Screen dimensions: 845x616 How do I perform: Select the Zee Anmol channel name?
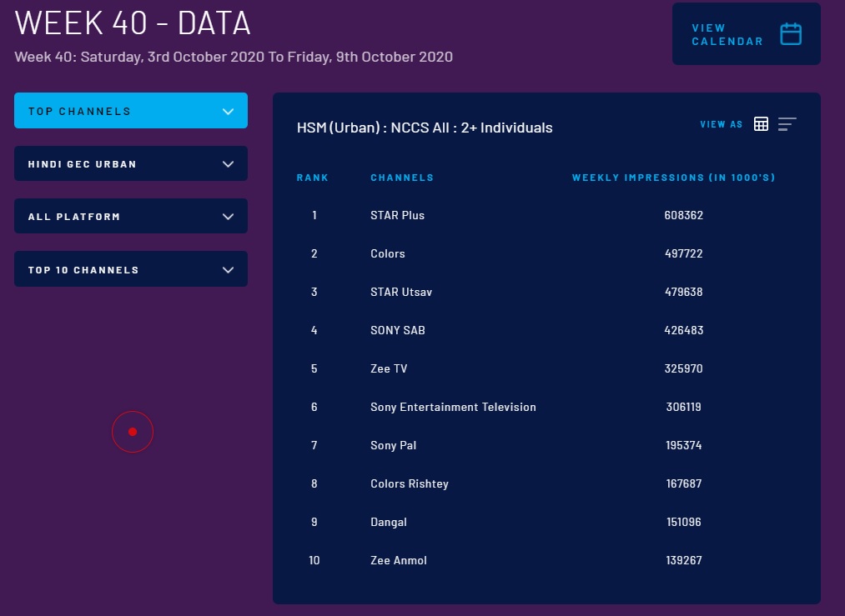(x=398, y=560)
